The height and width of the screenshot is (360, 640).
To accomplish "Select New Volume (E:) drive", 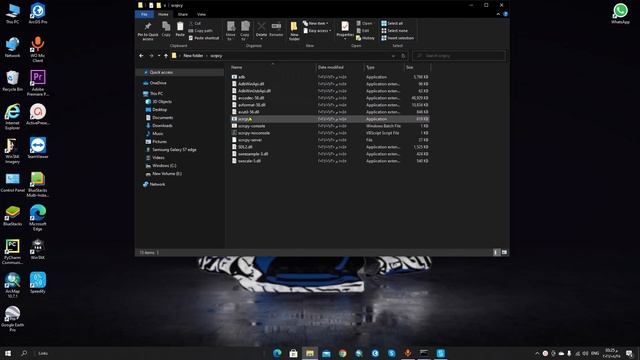I will click(x=167, y=173).
